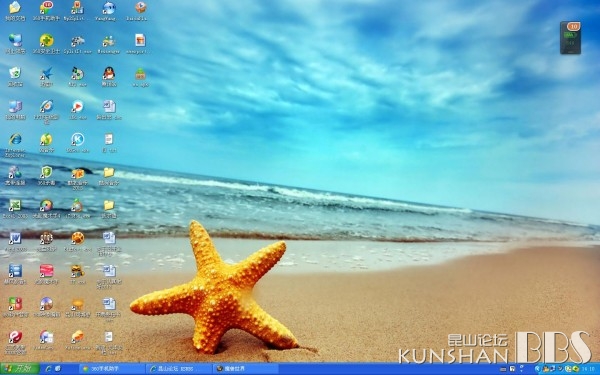Screen dimensions: 600x375
Task: Open the My Documents folder icon
Action: click(15, 7)
